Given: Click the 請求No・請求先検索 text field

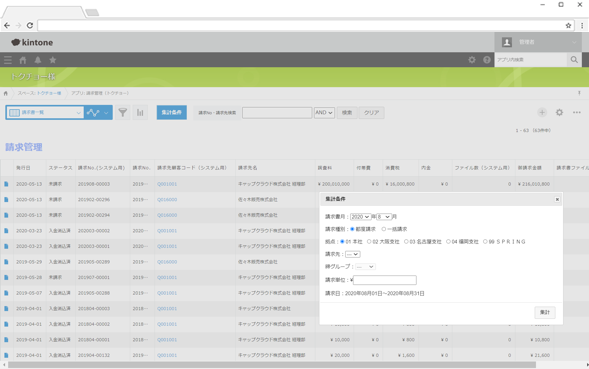Looking at the screenshot, I should click(277, 113).
